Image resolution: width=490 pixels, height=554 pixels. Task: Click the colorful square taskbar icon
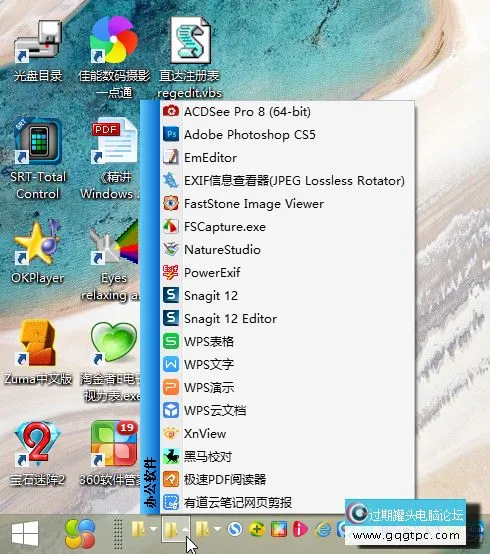(x=279, y=529)
